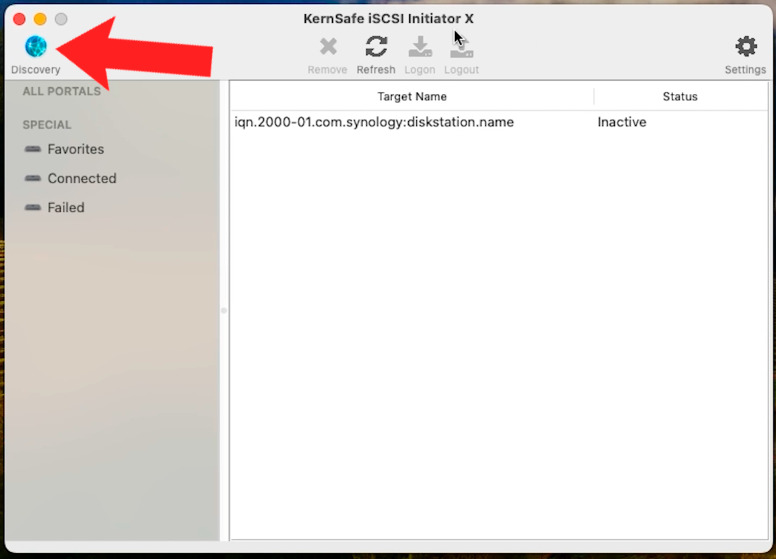Click the Remove X toolbar icon

(328, 47)
